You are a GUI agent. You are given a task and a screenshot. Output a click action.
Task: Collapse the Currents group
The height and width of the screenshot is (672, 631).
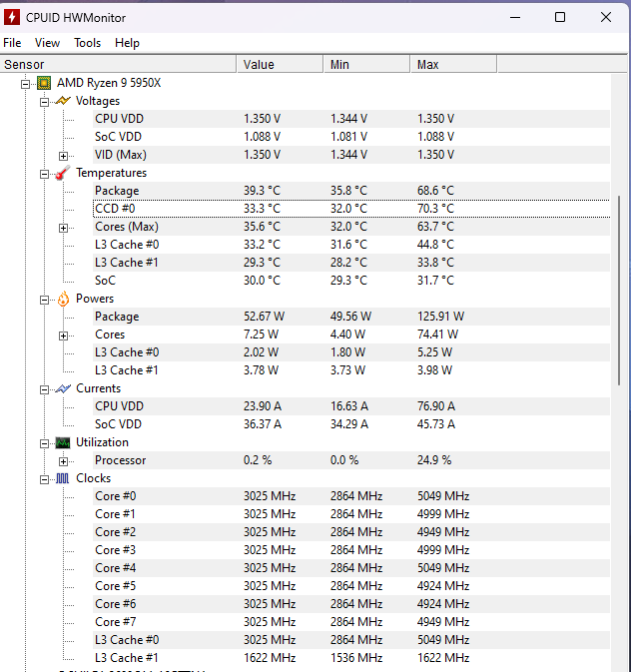(x=44, y=389)
